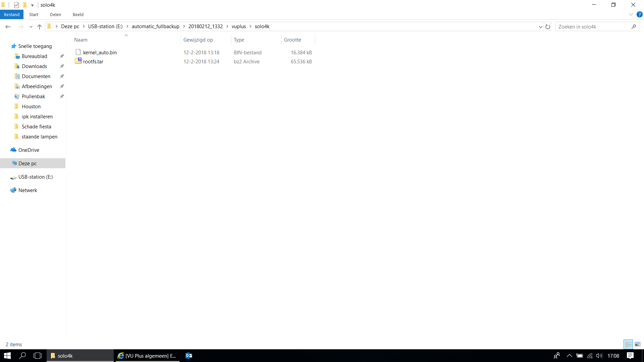Open Documenten in sidebar
Image resolution: width=644 pixels, height=362 pixels.
36,76
